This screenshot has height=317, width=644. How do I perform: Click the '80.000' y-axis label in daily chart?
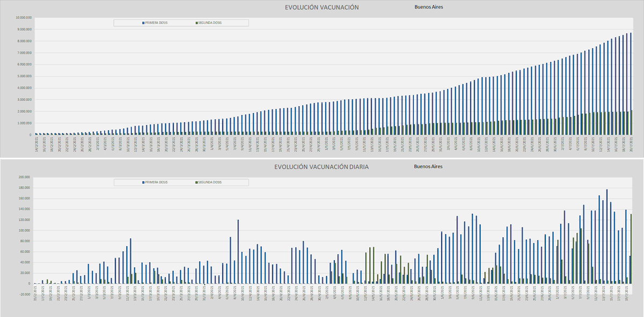(x=26, y=241)
